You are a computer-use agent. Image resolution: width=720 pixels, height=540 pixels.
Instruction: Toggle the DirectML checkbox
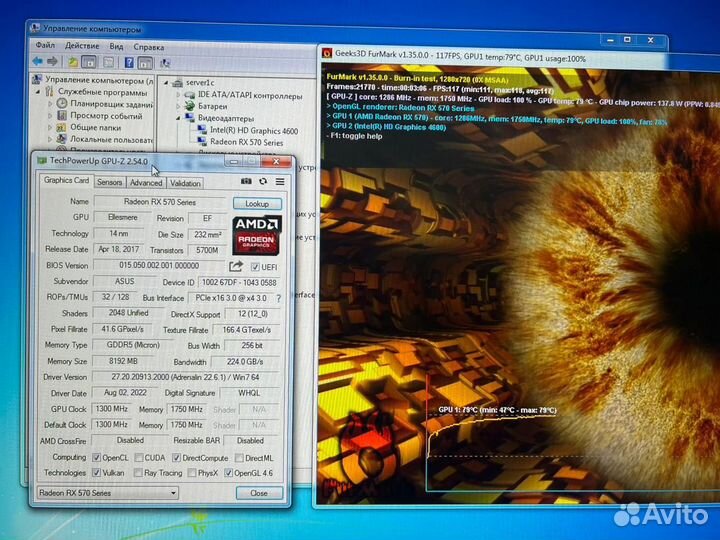[x=239, y=458]
